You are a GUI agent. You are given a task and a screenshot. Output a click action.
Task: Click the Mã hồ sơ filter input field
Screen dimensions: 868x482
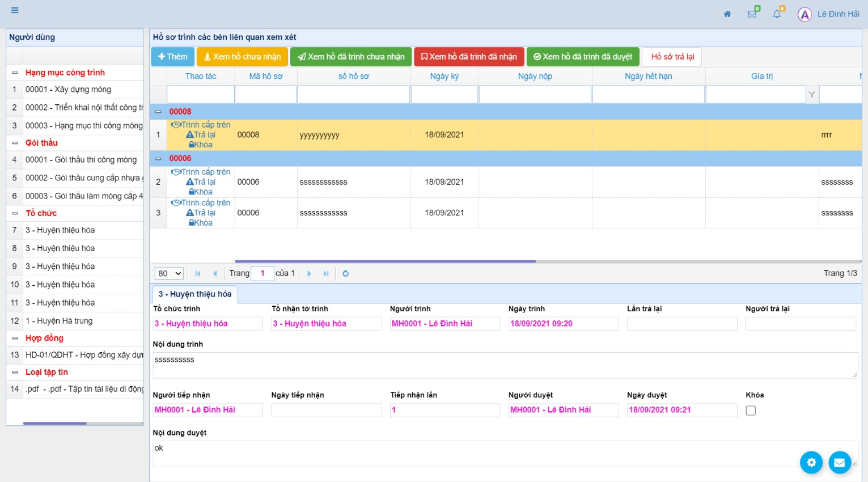(265, 95)
